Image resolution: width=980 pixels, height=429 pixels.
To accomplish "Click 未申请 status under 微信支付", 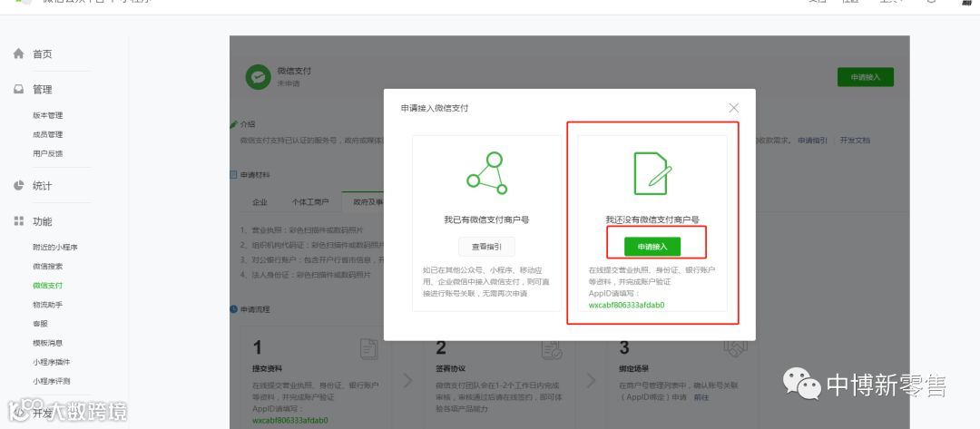I will point(289,83).
